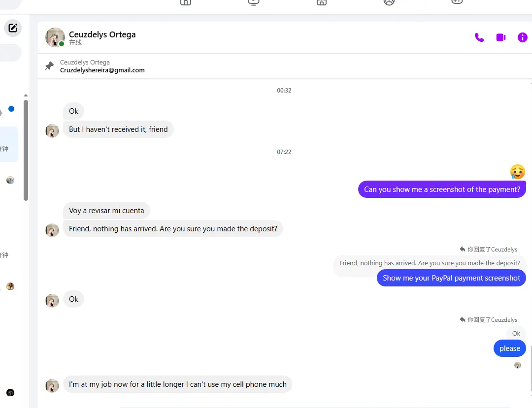Open conversation information panel

pos(522,38)
